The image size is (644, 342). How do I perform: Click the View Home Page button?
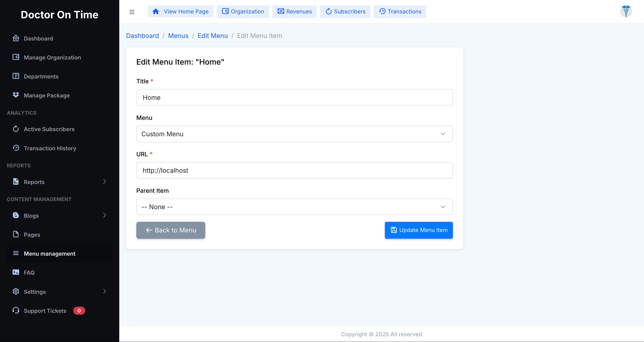[181, 12]
